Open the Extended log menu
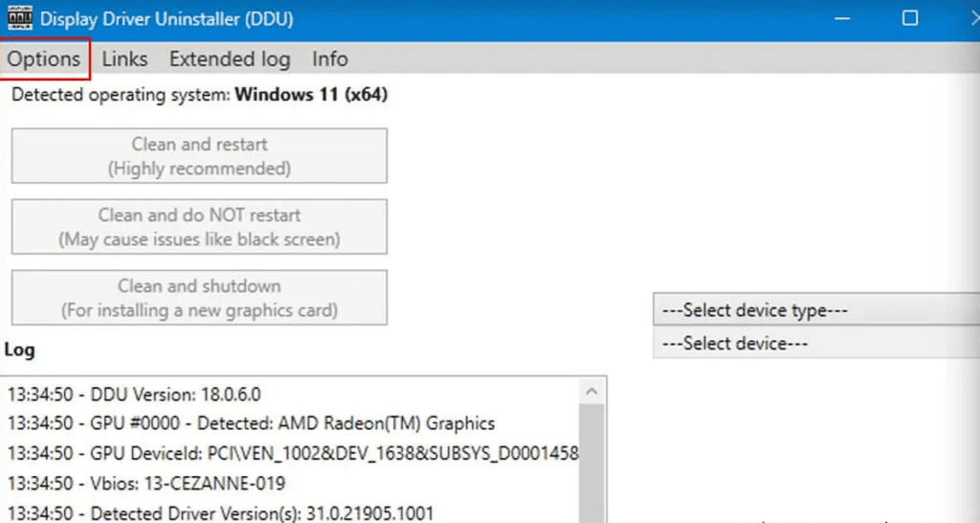The width and height of the screenshot is (980, 523). coord(230,59)
